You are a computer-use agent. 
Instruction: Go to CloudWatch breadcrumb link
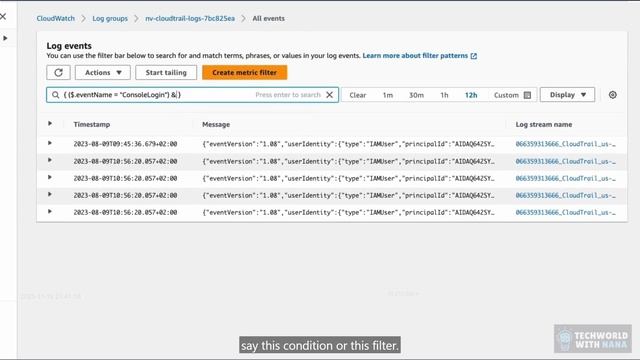coord(56,18)
